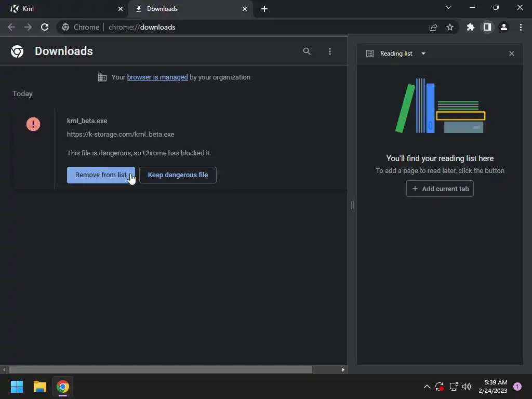This screenshot has height=399, width=532.
Task: Go forward to the next page
Action: [x=28, y=27]
